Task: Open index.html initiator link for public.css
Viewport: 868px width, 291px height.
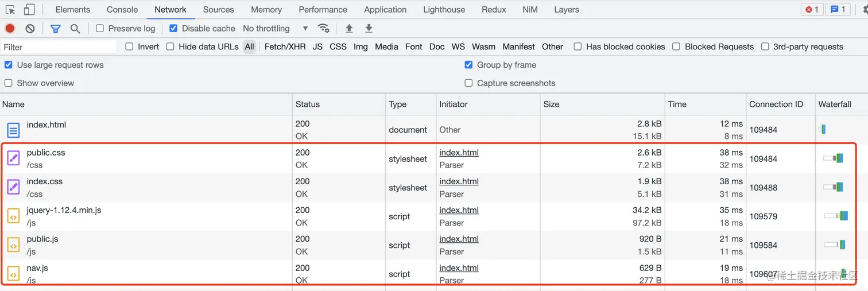Action: (459, 153)
